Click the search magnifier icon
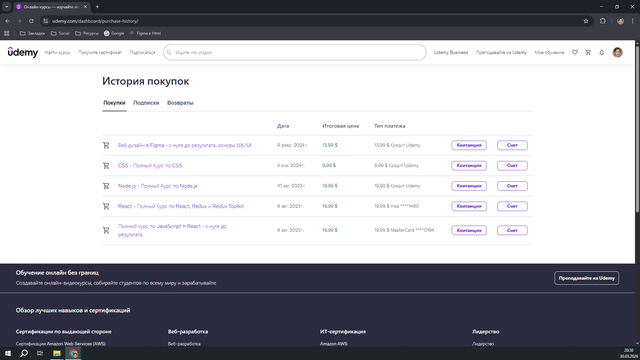The image size is (640, 360). tap(169, 52)
